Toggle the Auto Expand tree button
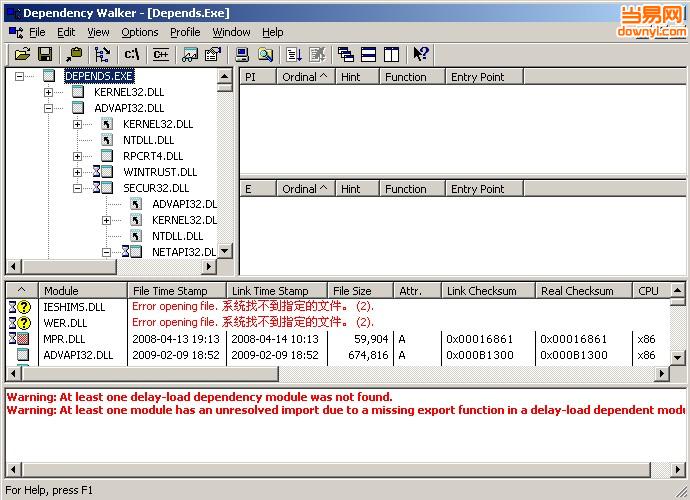The width and height of the screenshot is (690, 500). point(103,54)
